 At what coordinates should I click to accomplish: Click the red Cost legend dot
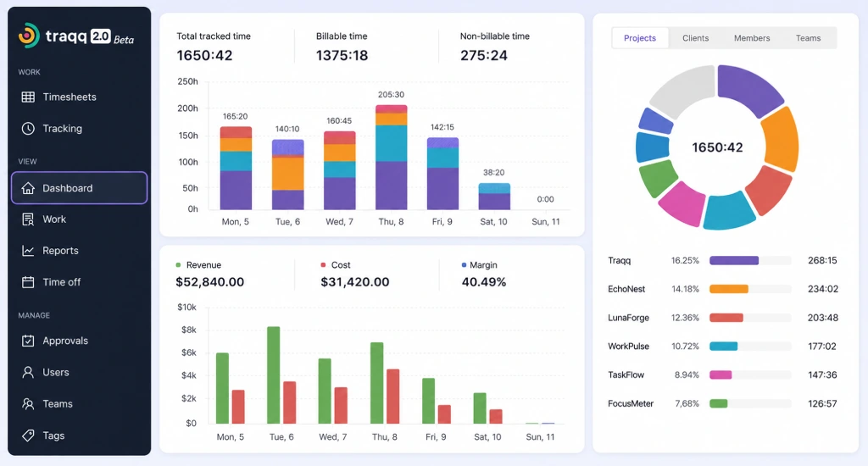pyautogui.click(x=323, y=265)
